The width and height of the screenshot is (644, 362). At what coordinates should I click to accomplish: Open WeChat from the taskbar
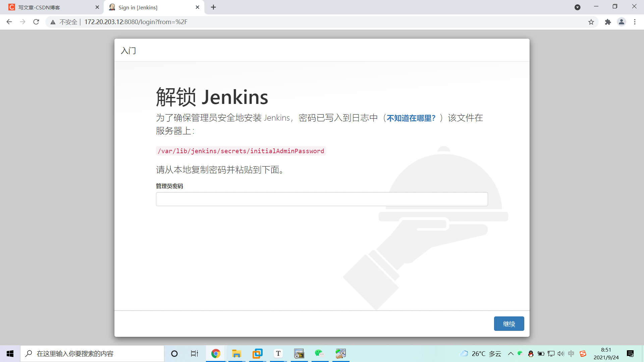click(319, 353)
